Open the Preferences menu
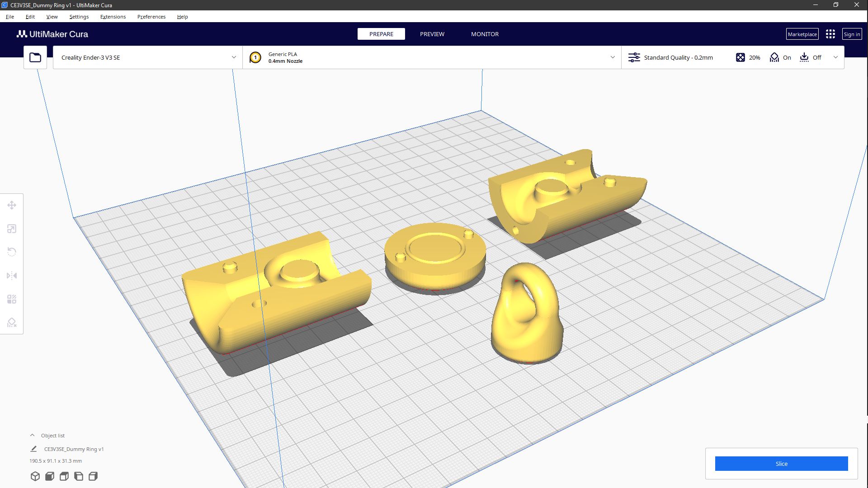 pos(151,17)
